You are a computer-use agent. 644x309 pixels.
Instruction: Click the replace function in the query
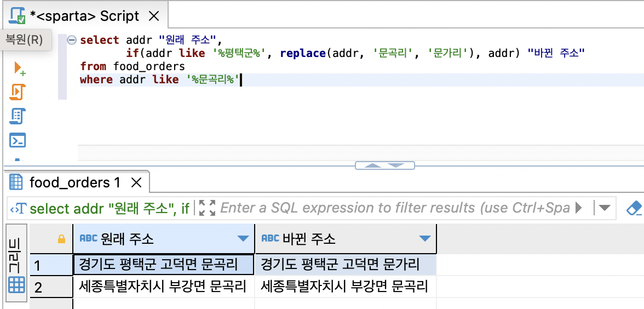[303, 53]
